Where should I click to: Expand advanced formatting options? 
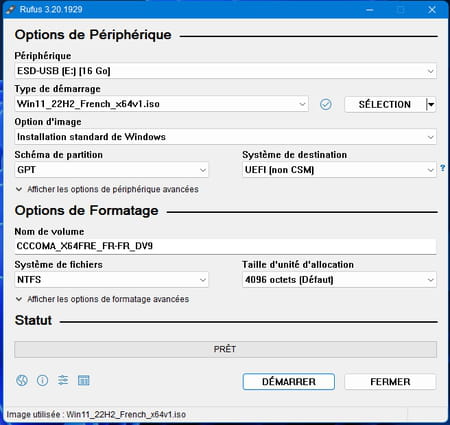[x=102, y=299]
